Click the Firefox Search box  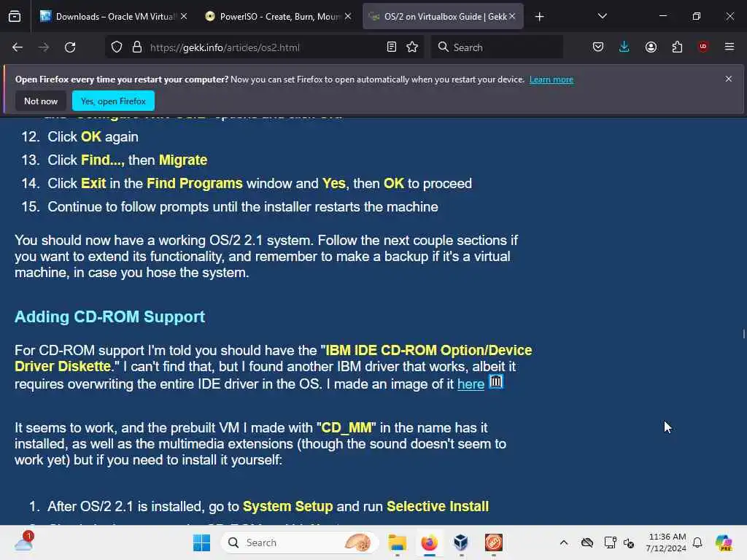click(497, 47)
